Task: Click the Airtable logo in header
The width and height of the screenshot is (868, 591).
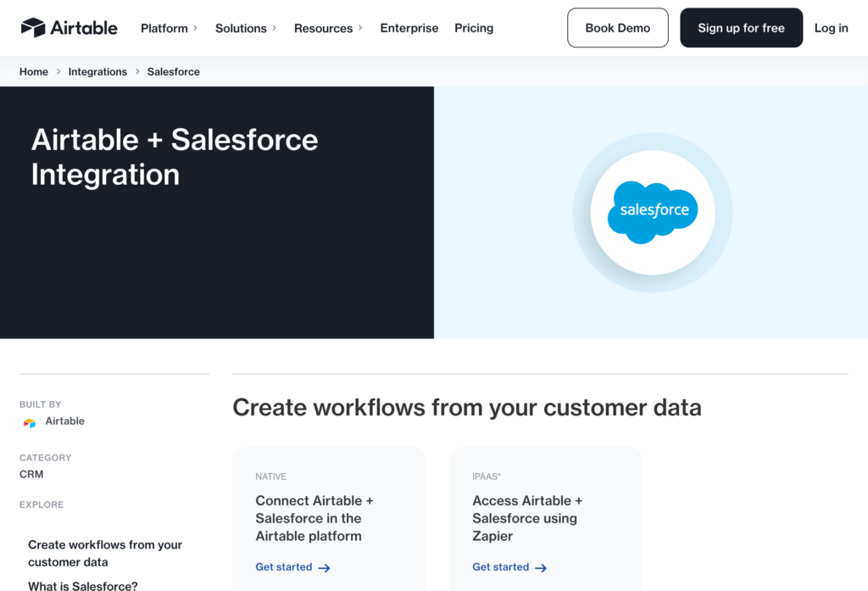Action: pos(70,28)
